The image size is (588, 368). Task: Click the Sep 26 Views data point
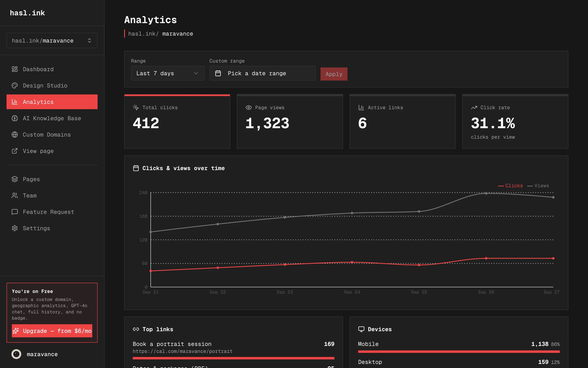click(x=486, y=193)
